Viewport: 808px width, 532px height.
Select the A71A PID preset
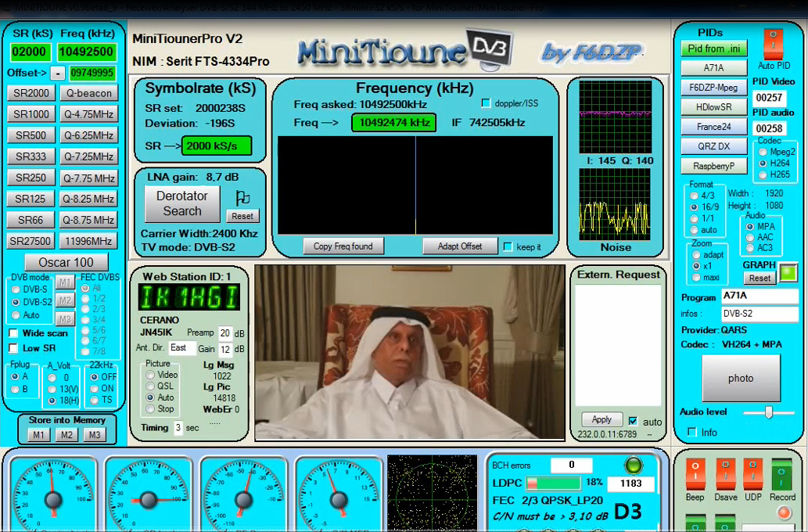click(713, 67)
